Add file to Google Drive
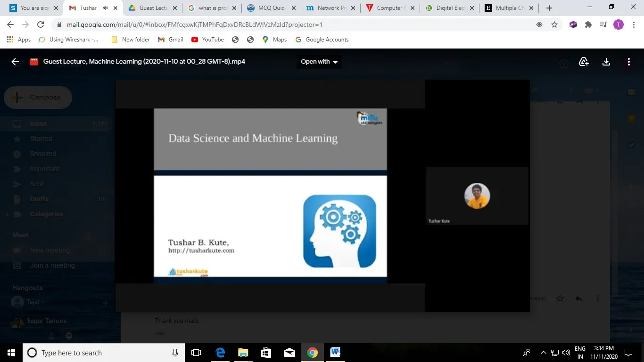644x362 pixels. tap(584, 62)
